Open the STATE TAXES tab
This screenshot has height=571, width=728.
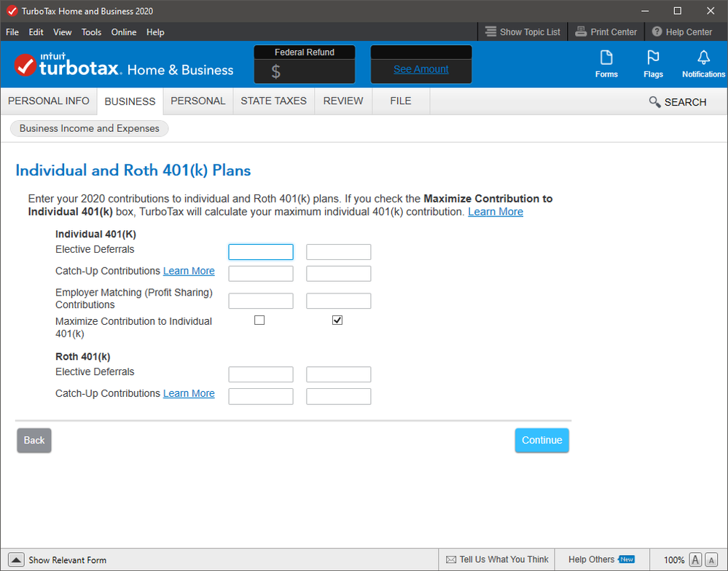(273, 101)
